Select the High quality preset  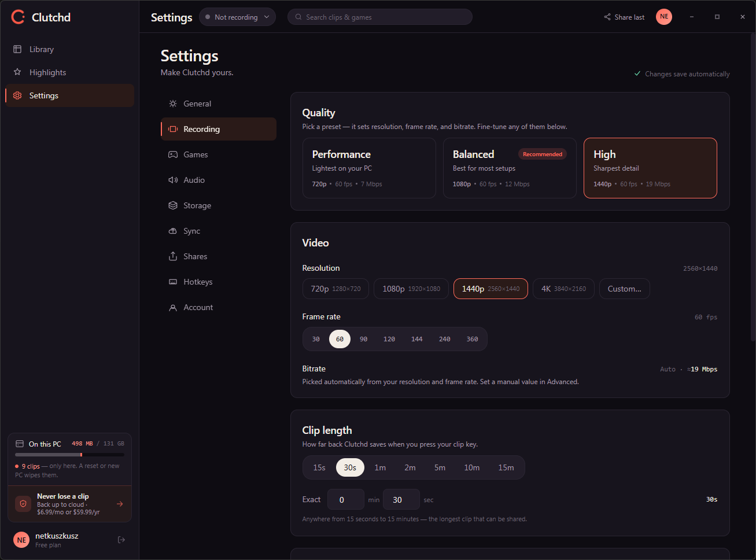pyautogui.click(x=650, y=168)
